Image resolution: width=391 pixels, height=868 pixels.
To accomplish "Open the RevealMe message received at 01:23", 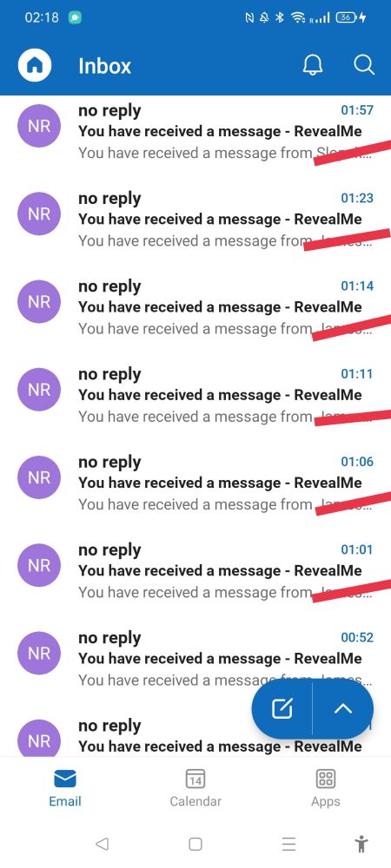I will click(x=195, y=220).
